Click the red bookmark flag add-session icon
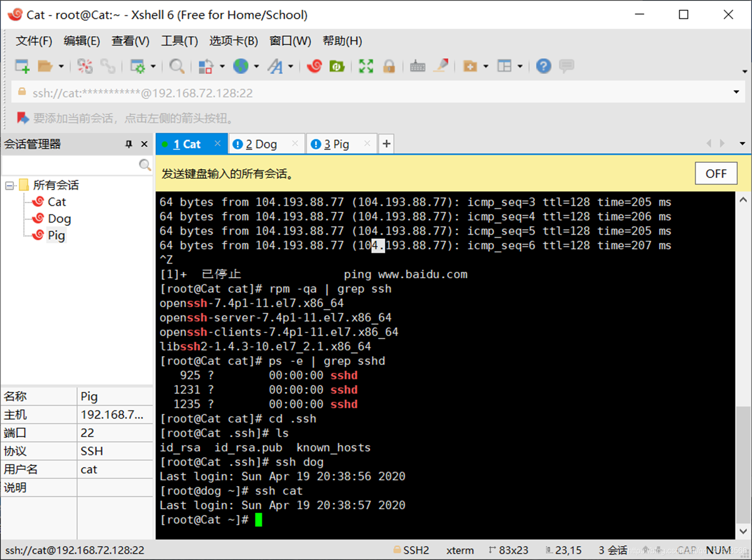 pyautogui.click(x=22, y=118)
